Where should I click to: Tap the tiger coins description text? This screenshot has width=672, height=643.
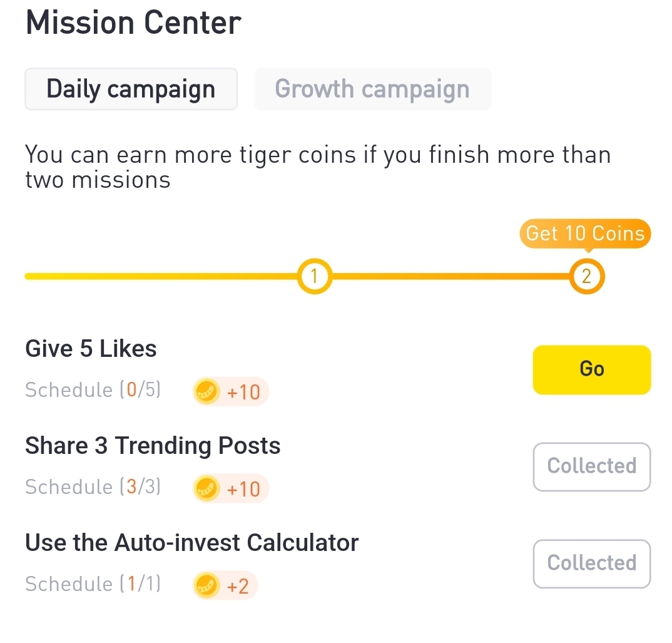click(x=317, y=167)
